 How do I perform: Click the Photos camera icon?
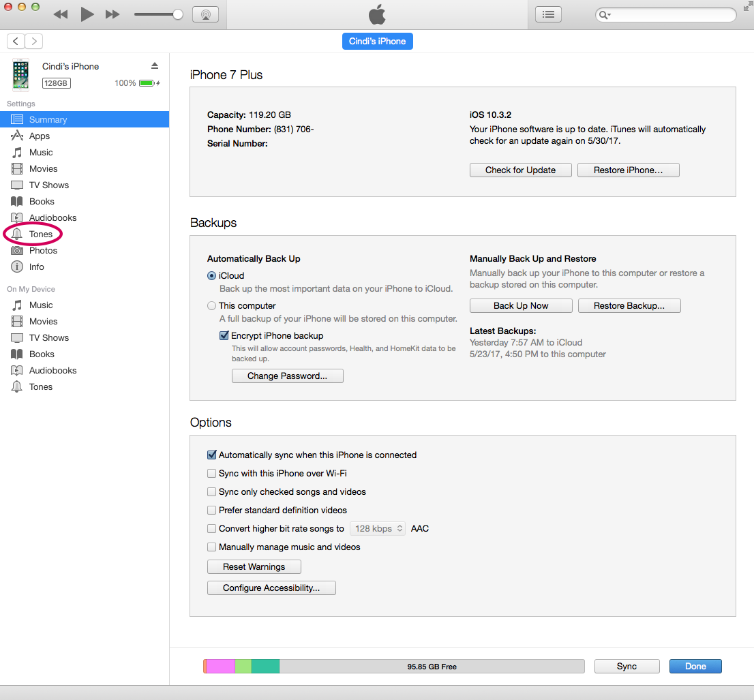click(x=17, y=250)
